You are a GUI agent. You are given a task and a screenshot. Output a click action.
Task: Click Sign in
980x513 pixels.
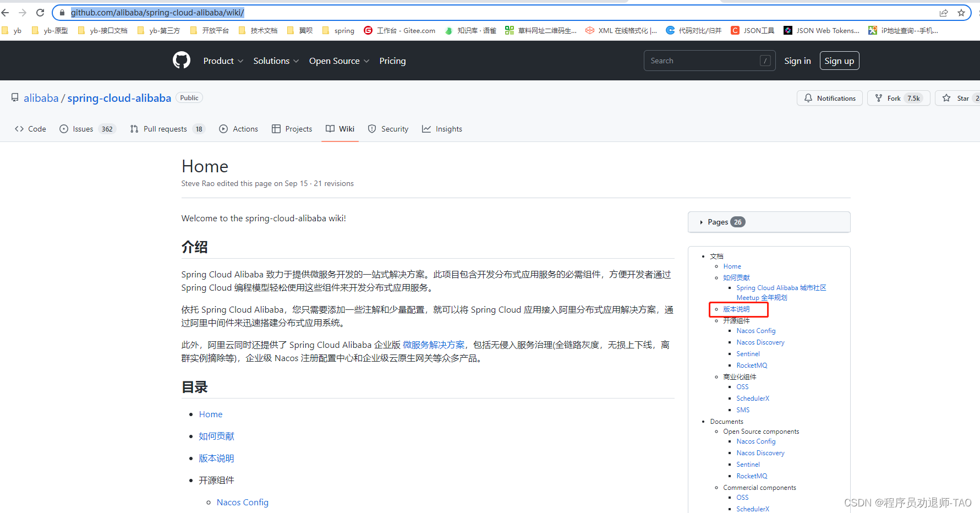pos(797,61)
